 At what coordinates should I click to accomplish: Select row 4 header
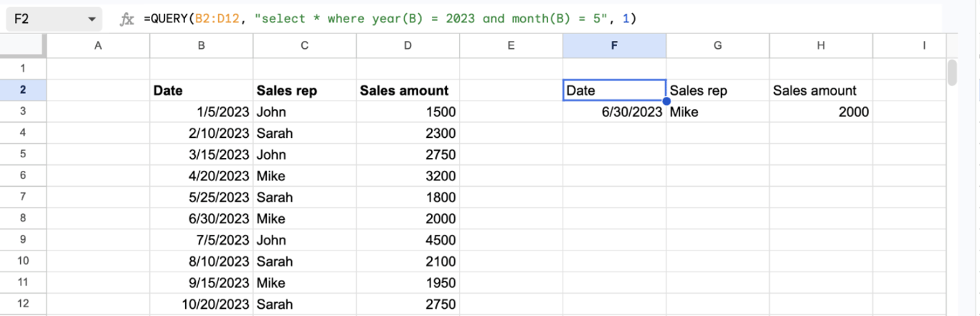tap(23, 133)
